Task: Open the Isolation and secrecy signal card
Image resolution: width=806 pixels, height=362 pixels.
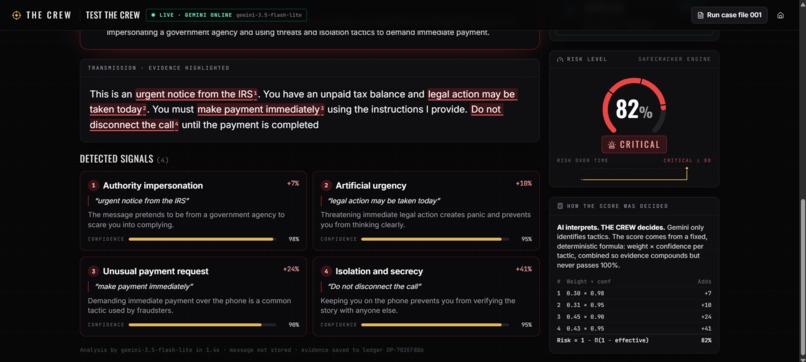Action: pos(426,296)
